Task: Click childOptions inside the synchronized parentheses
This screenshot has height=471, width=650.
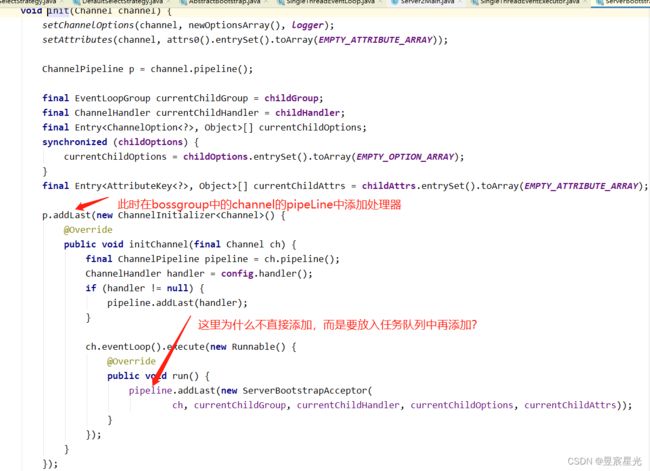Action: click(x=150, y=142)
